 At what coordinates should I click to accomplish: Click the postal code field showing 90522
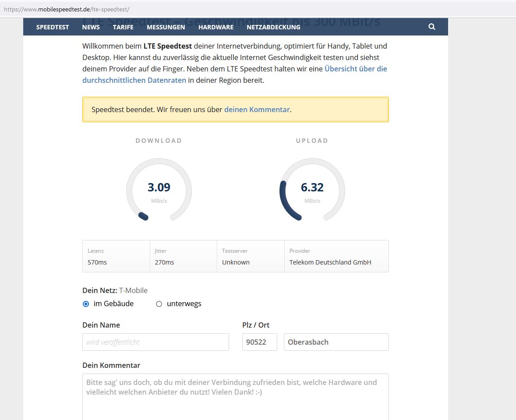click(x=259, y=342)
